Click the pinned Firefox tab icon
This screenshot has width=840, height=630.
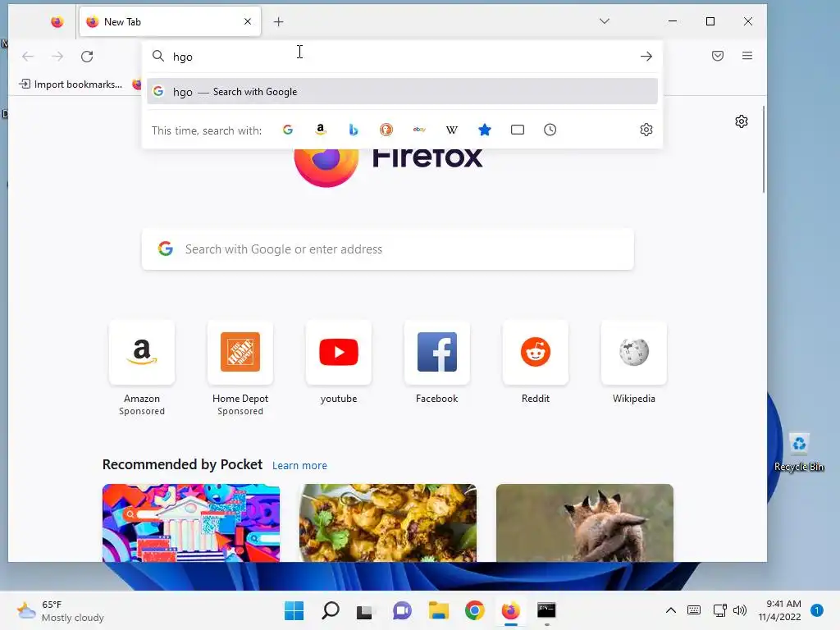tap(57, 21)
